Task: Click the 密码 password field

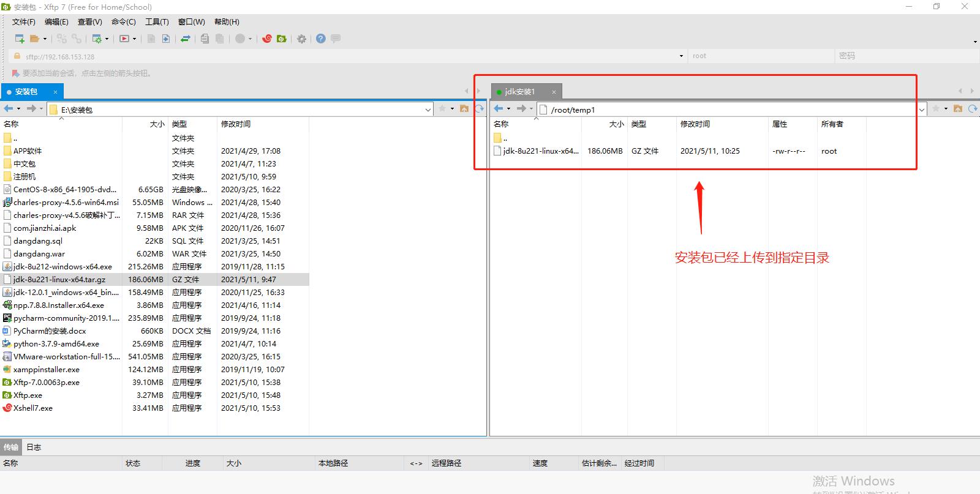Action: [x=906, y=56]
